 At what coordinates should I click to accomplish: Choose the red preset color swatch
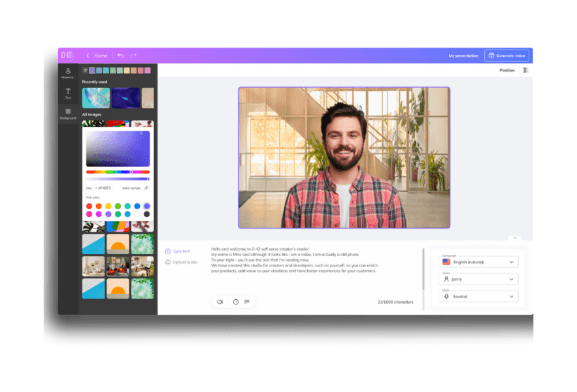click(x=90, y=206)
